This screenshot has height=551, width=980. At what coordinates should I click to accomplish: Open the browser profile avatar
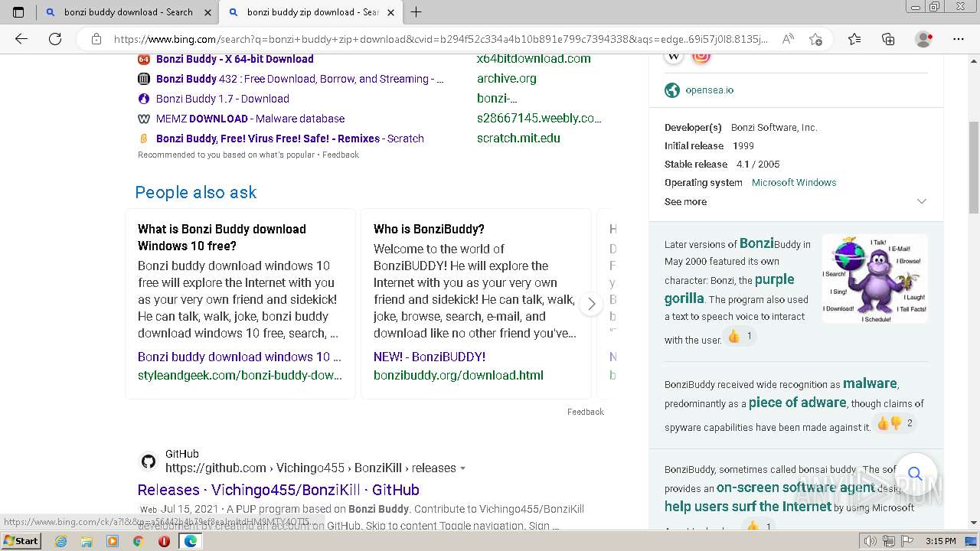pyautogui.click(x=923, y=39)
